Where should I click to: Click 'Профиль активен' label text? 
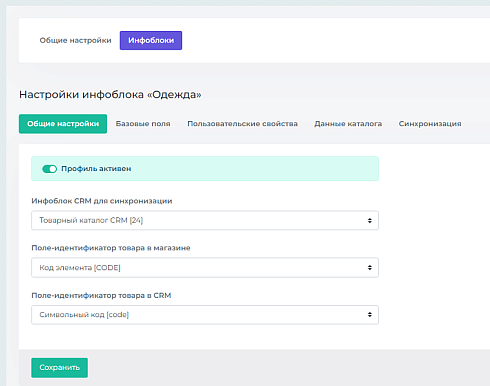96,169
